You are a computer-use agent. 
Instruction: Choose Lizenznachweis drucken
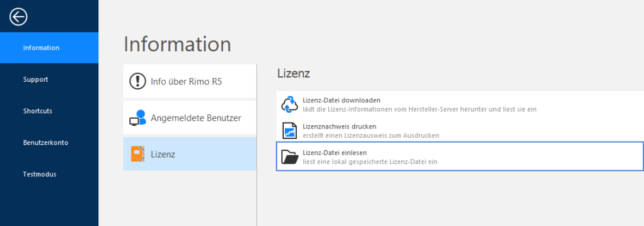coord(460,131)
